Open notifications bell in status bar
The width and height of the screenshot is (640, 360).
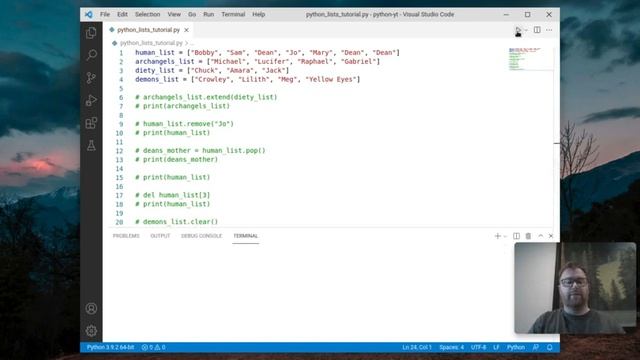click(550, 347)
